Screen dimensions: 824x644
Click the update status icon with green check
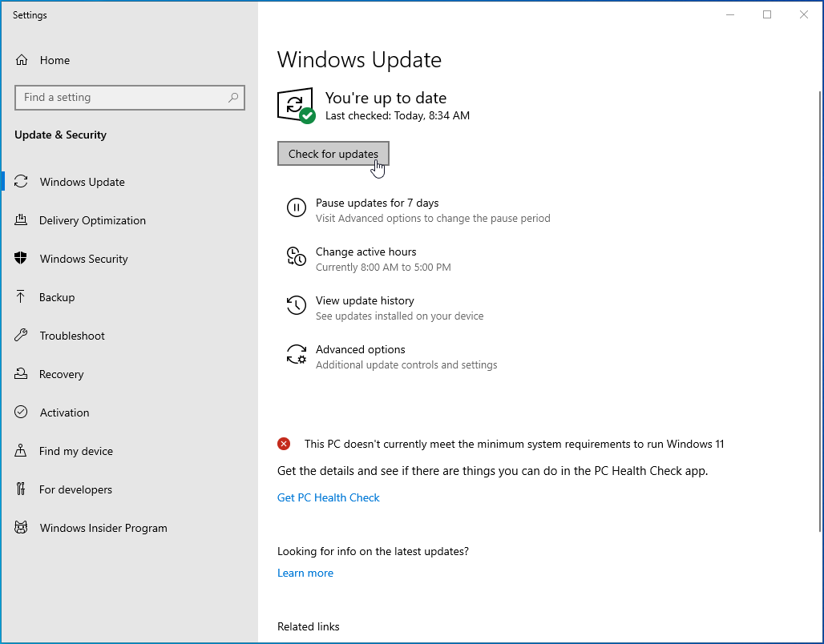pyautogui.click(x=297, y=106)
